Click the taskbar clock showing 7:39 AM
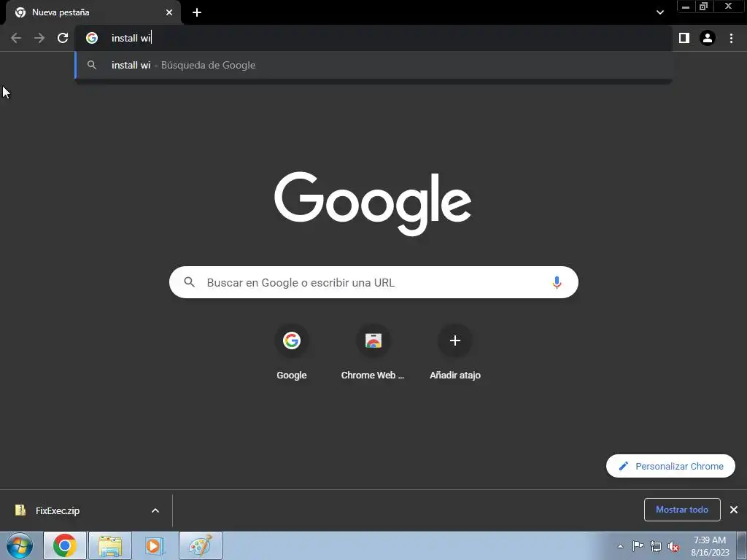The height and width of the screenshot is (560, 747). (x=710, y=546)
